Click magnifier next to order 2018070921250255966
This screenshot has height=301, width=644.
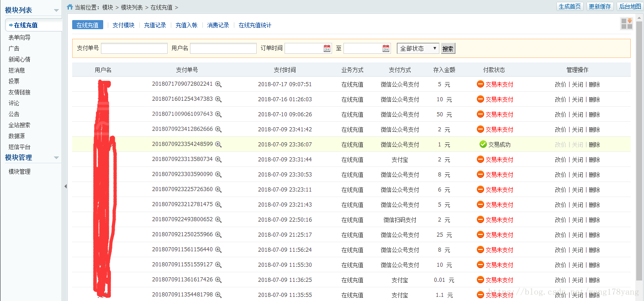[x=218, y=234]
